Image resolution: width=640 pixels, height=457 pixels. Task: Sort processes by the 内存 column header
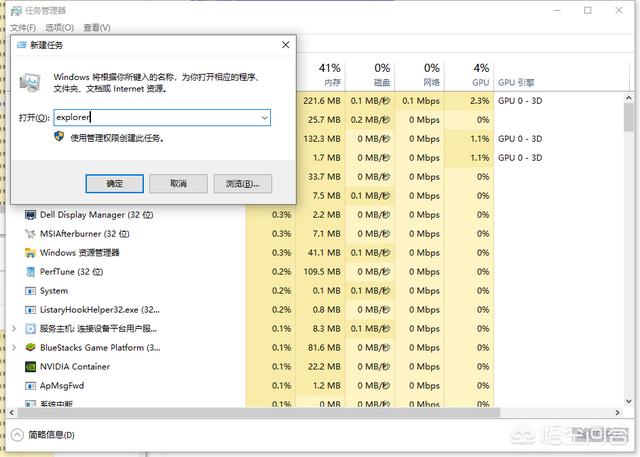click(x=331, y=75)
